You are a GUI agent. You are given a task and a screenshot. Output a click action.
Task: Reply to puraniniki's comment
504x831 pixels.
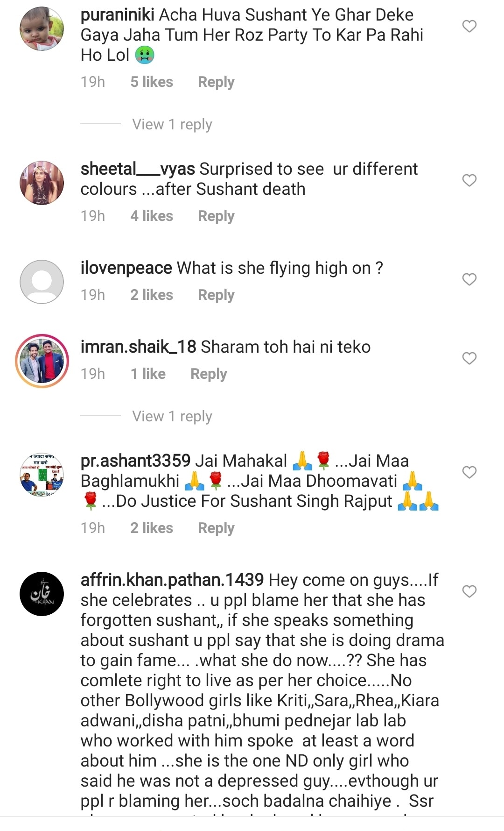pos(216,82)
